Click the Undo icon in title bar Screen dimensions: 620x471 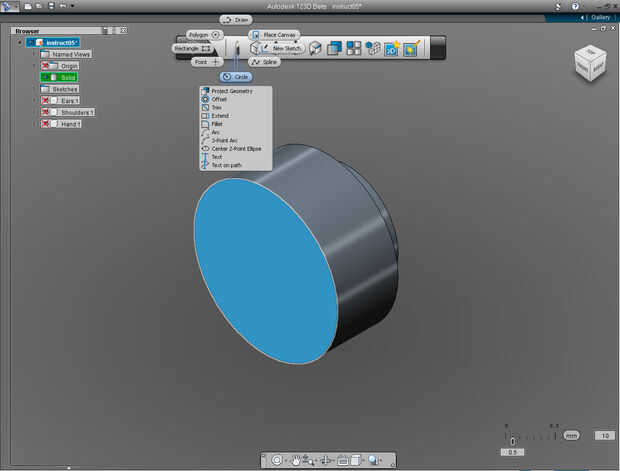click(63, 6)
